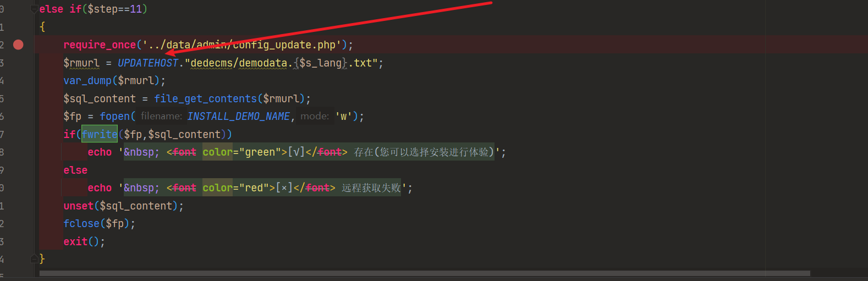Viewport: 868px width, 281px height.
Task: Click the UPDATEHOST constant
Action: tap(148, 63)
